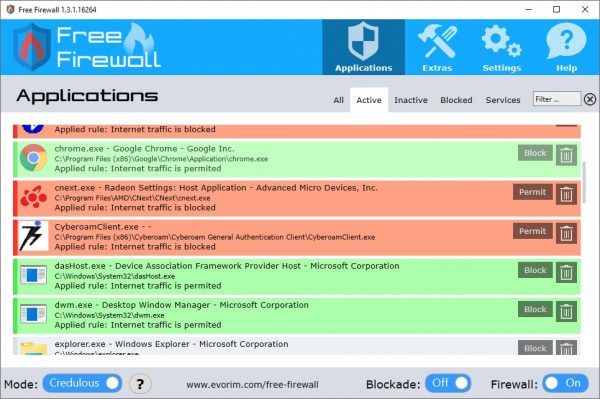Open the Settings gear section

click(x=502, y=47)
